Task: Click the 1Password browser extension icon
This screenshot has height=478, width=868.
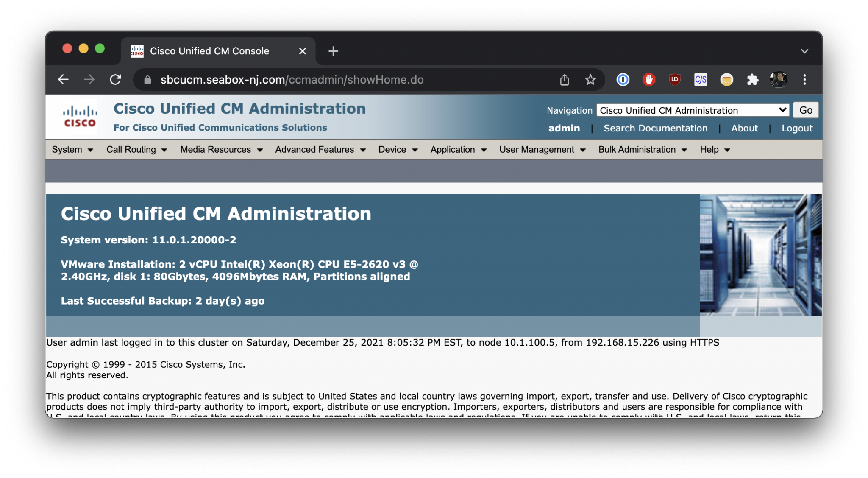Action: pos(622,79)
